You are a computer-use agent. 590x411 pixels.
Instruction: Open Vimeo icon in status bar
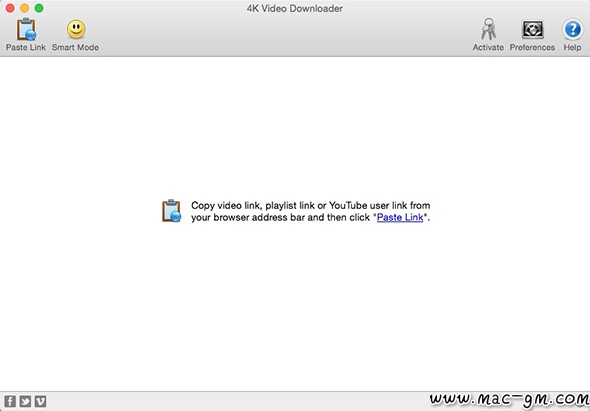[x=40, y=401]
